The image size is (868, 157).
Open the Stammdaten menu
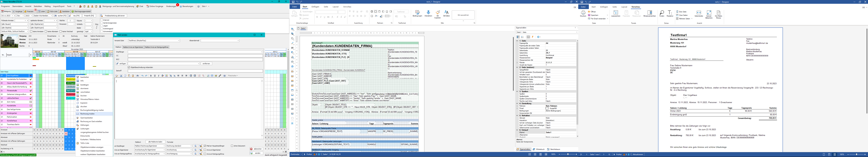point(17,6)
